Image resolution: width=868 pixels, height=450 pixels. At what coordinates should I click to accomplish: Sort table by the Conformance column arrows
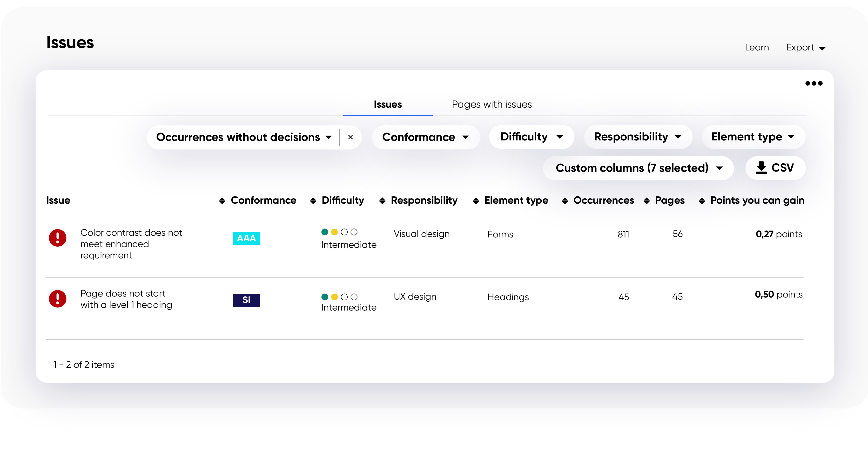[222, 201]
